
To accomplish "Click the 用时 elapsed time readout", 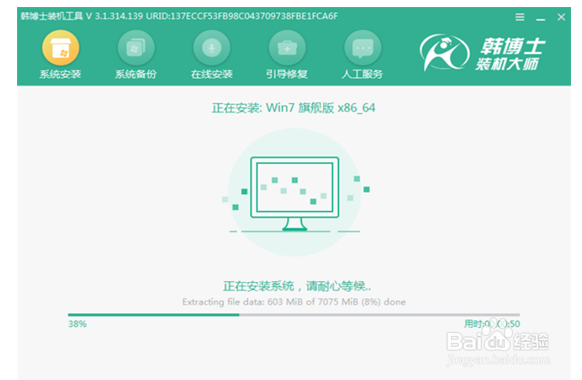I will pyautogui.click(x=492, y=324).
